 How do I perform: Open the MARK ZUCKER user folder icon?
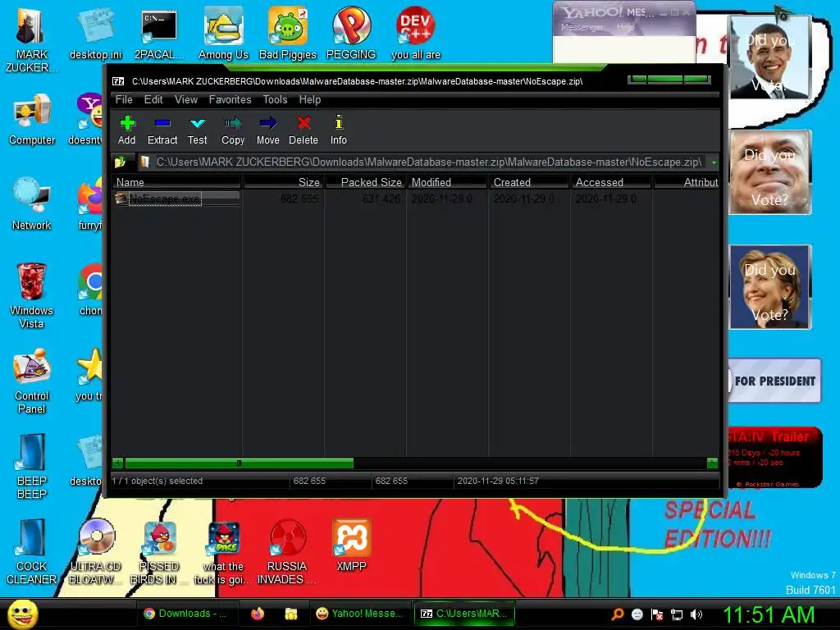tap(32, 40)
